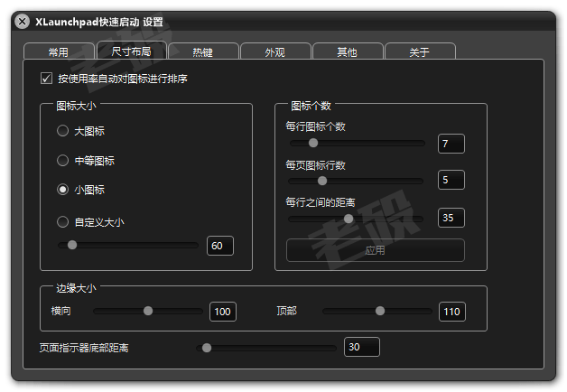Click the 每行之间的距离 label
567x392 pixels.
pyautogui.click(x=321, y=202)
